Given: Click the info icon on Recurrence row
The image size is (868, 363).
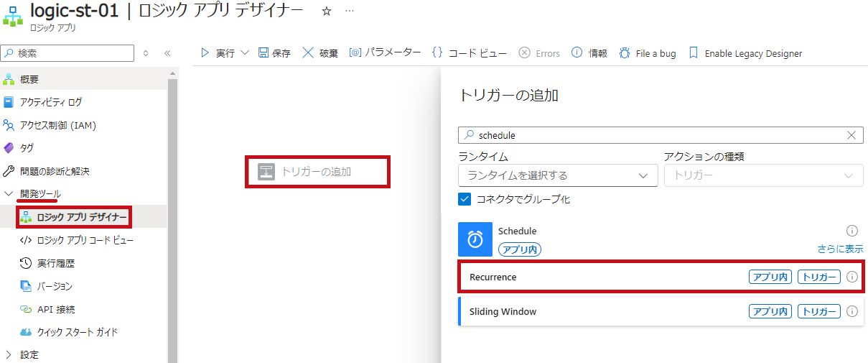Looking at the screenshot, I should click(852, 277).
